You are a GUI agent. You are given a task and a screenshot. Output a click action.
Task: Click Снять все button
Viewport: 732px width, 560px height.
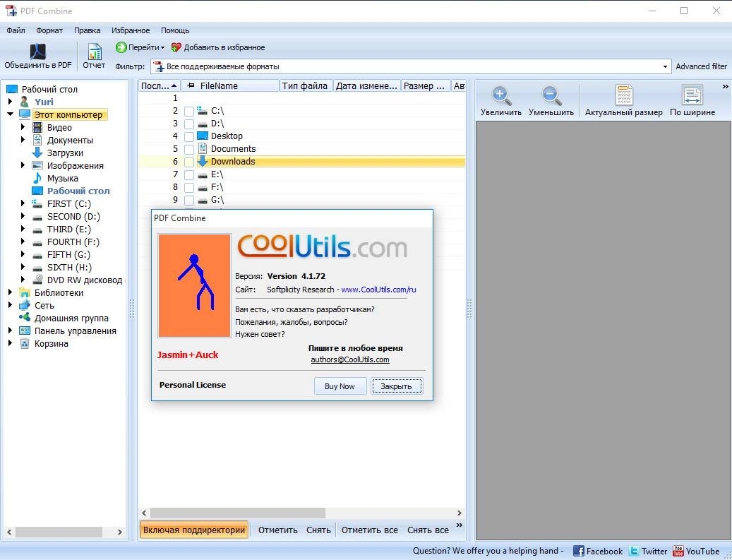[x=428, y=530]
